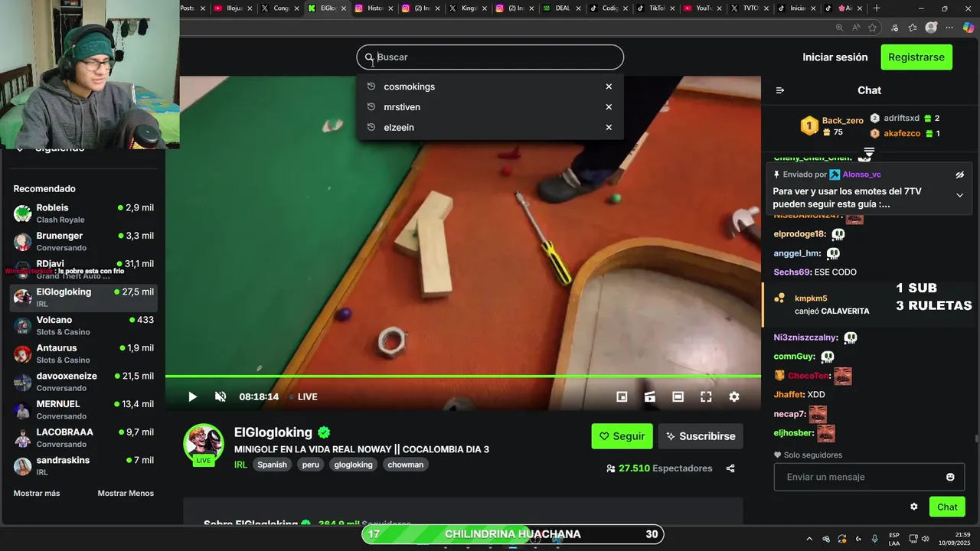Switch to the YouTube browser tab
Viewport: 980px width, 551px height.
(704, 8)
